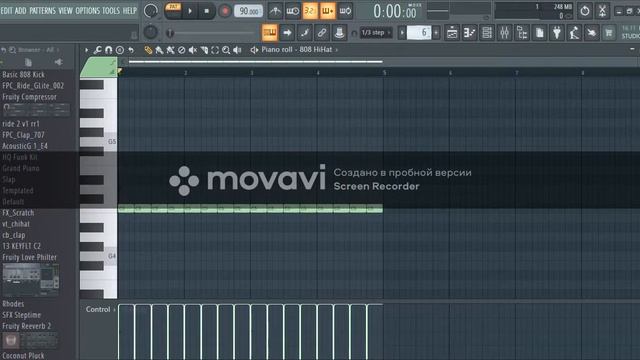
Task: Select Fruity Love Philter in browser
Action: coord(29,257)
